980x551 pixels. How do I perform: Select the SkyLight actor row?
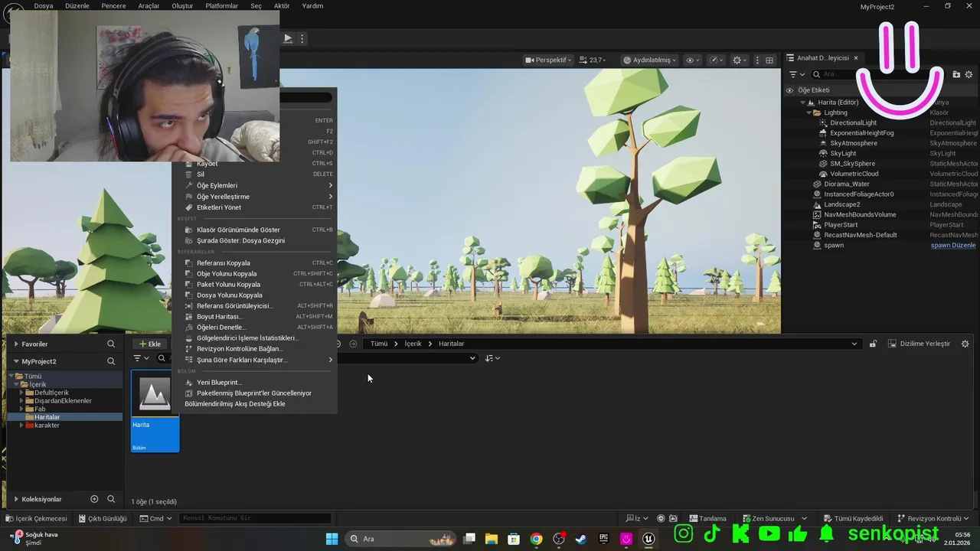tap(843, 153)
